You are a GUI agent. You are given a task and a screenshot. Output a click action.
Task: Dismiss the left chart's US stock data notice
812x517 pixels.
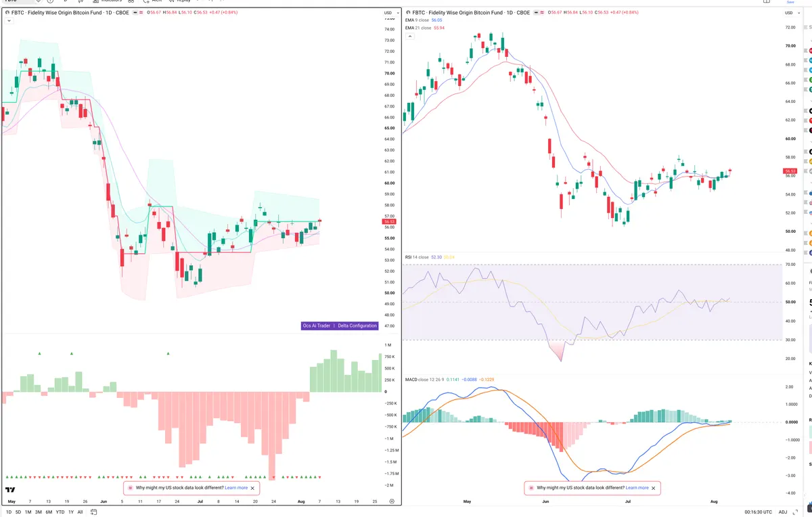253,488
